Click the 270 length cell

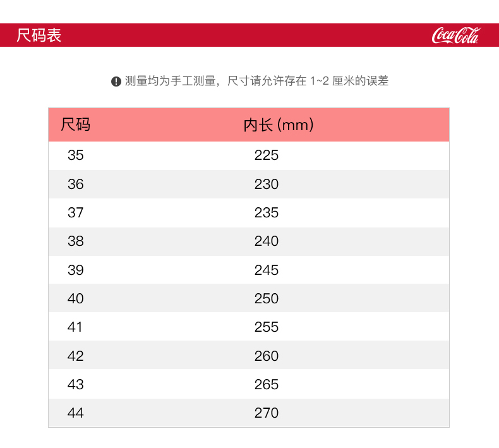pyautogui.click(x=266, y=413)
